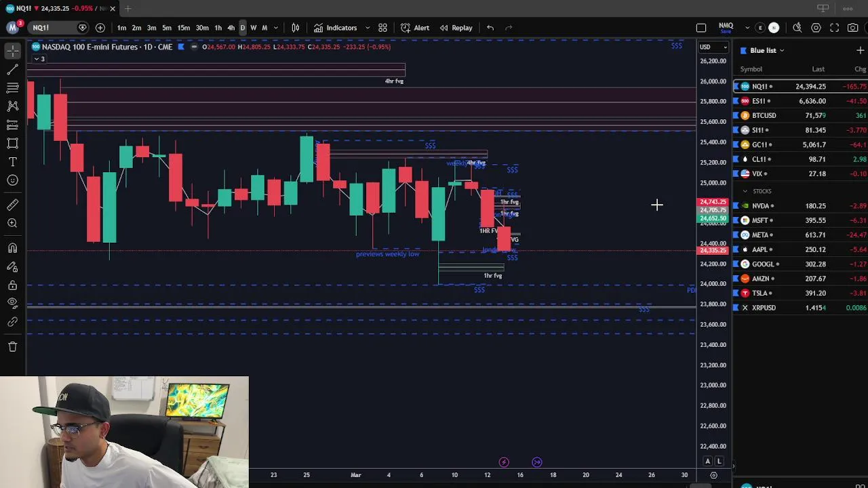The width and height of the screenshot is (868, 488).
Task: Open the quick search lightning icon
Action: 797,28
